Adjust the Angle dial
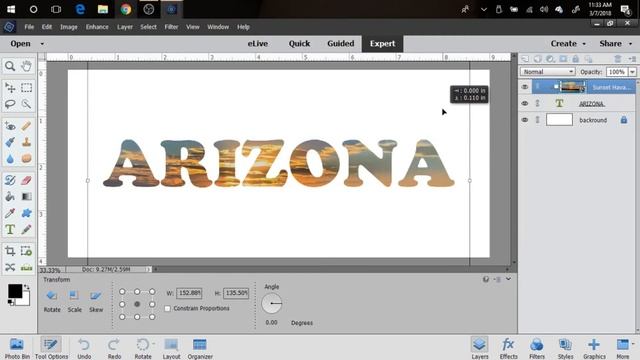 271,303
